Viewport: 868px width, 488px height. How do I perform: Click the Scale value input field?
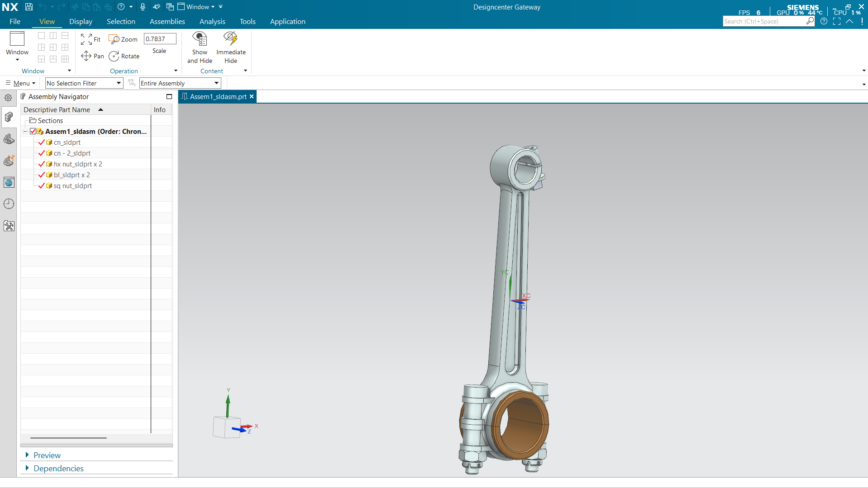click(160, 39)
